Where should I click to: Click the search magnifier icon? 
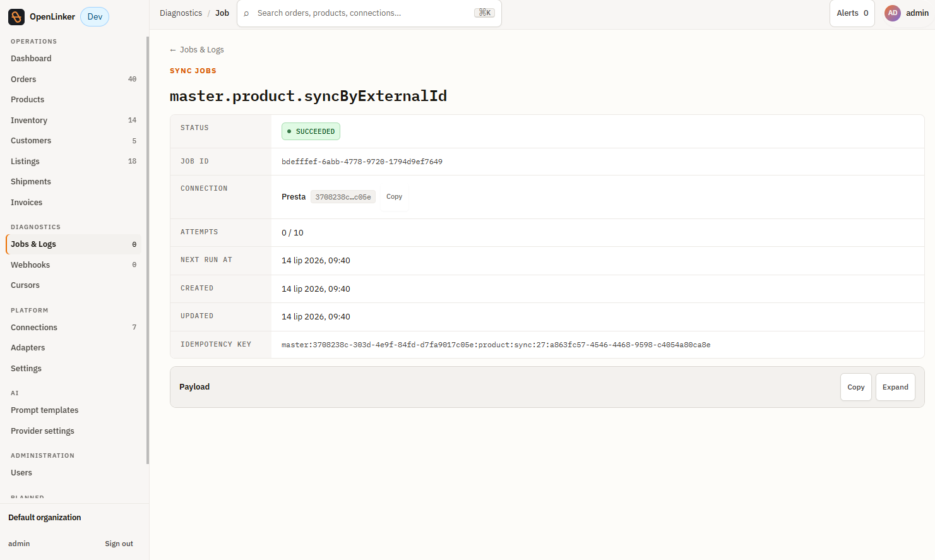[246, 13]
